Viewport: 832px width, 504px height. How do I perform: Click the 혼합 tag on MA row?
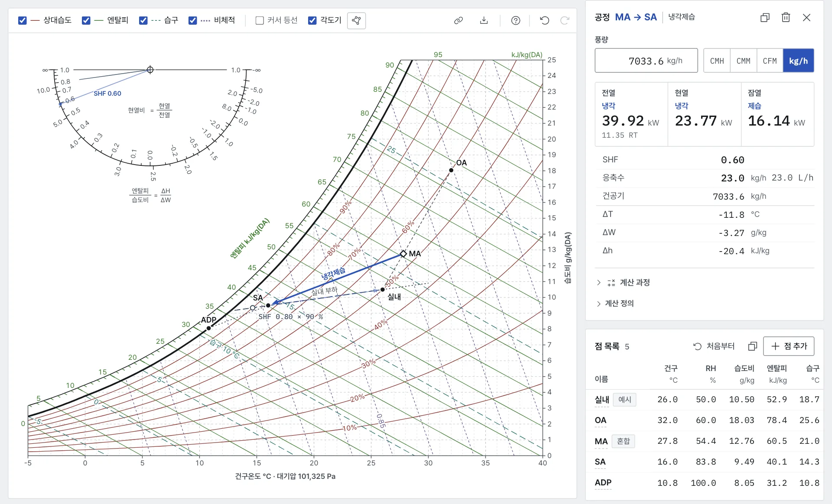[x=623, y=441]
